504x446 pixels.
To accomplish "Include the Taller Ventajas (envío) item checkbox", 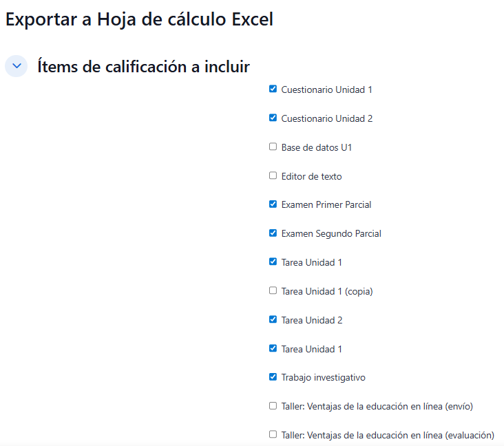I will click(273, 406).
